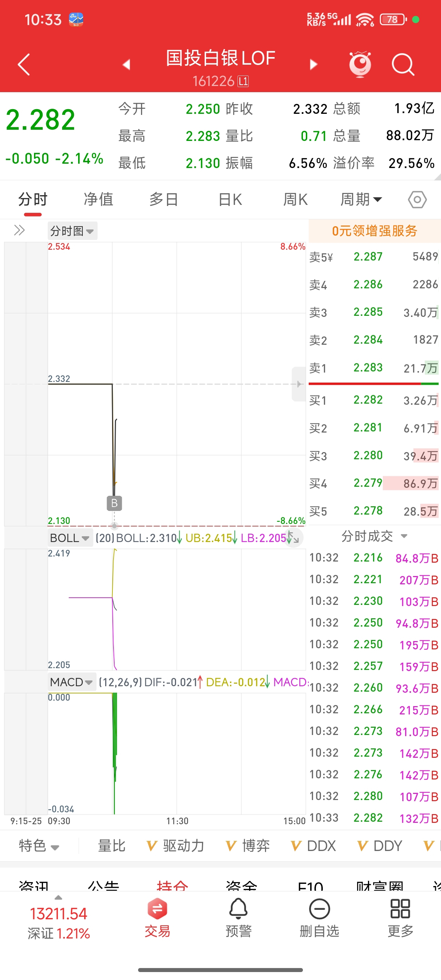The image size is (441, 980).
Task: Select the 日K tab
Action: (x=230, y=199)
